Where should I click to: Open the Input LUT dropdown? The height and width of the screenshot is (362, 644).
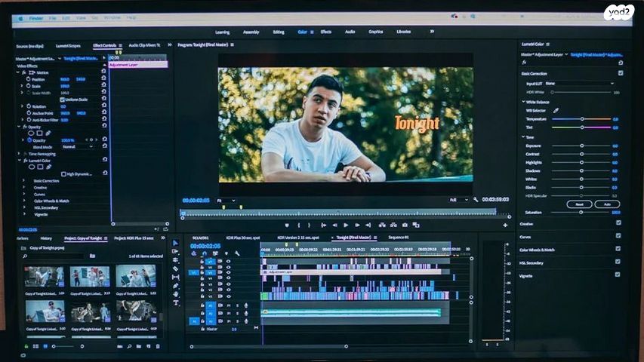(x=580, y=83)
